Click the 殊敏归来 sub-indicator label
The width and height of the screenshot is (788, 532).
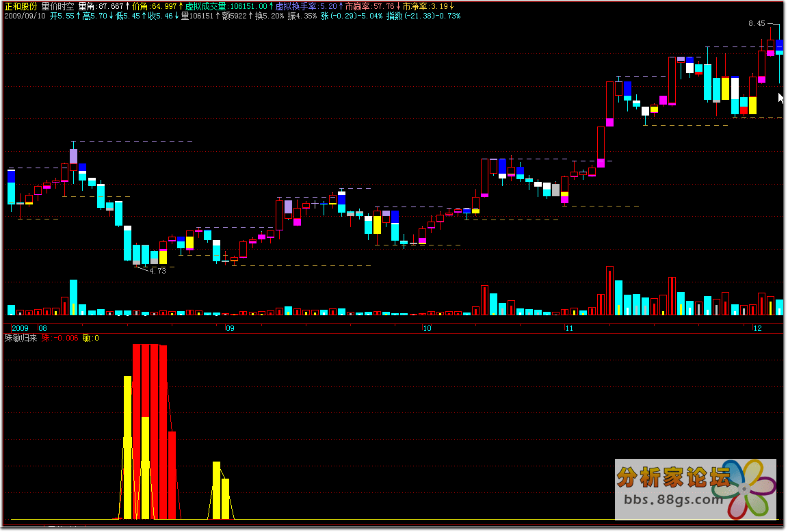[x=21, y=338]
